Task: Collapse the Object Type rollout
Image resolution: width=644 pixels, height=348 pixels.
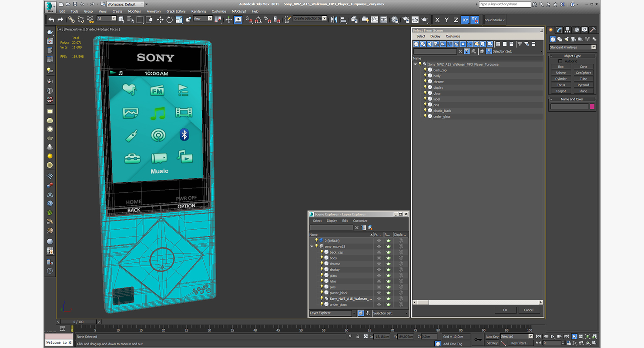Action: point(572,56)
